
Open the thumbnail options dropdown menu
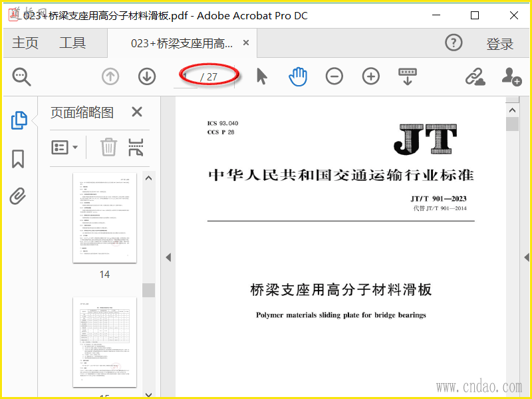coord(65,147)
